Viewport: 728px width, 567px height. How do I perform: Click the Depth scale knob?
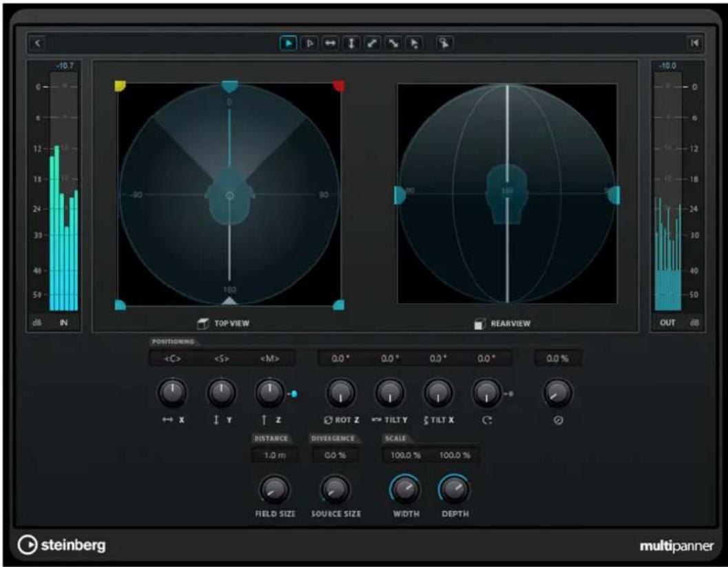pyautogui.click(x=454, y=489)
